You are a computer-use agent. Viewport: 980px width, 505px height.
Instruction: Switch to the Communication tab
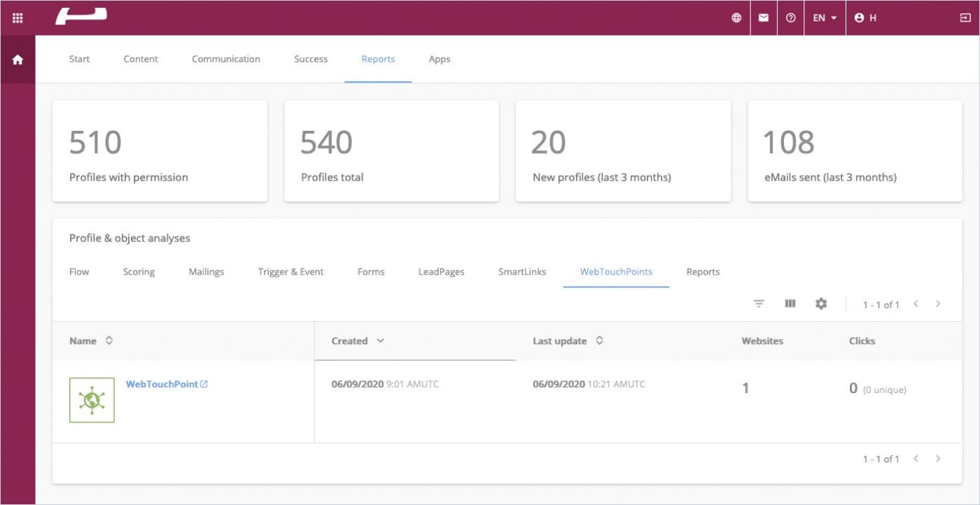225,59
